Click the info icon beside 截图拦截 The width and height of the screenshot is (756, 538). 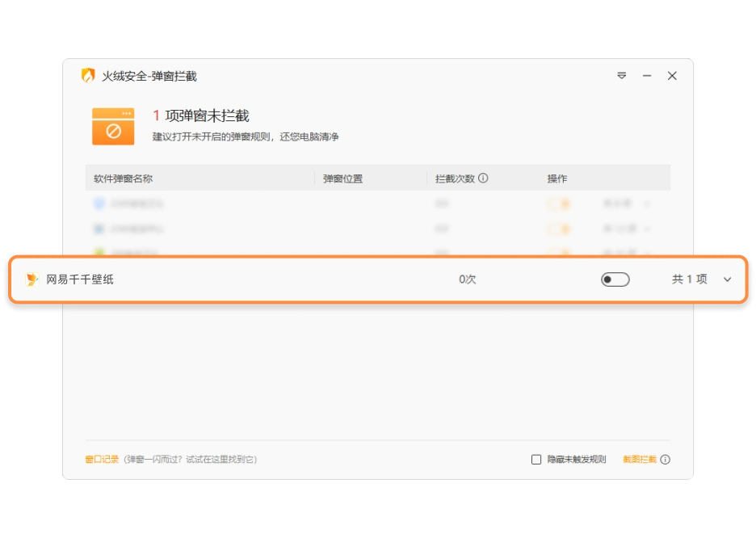[x=666, y=460]
